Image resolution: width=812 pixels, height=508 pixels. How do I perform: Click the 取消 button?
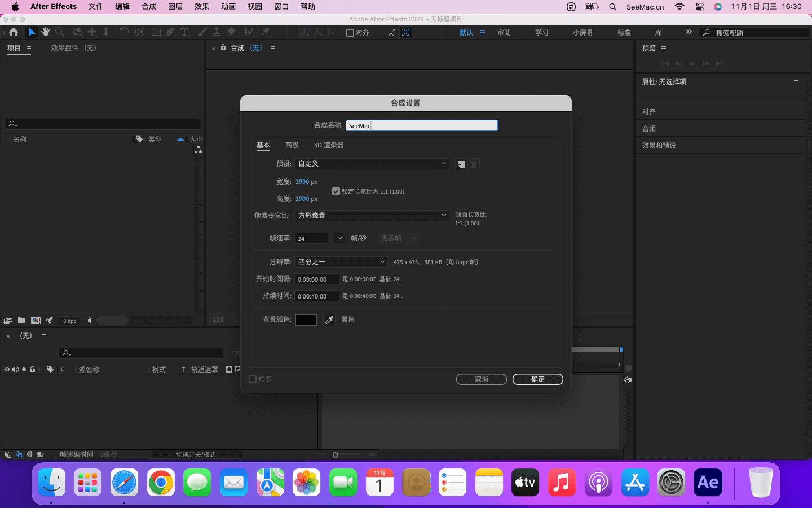pos(482,379)
